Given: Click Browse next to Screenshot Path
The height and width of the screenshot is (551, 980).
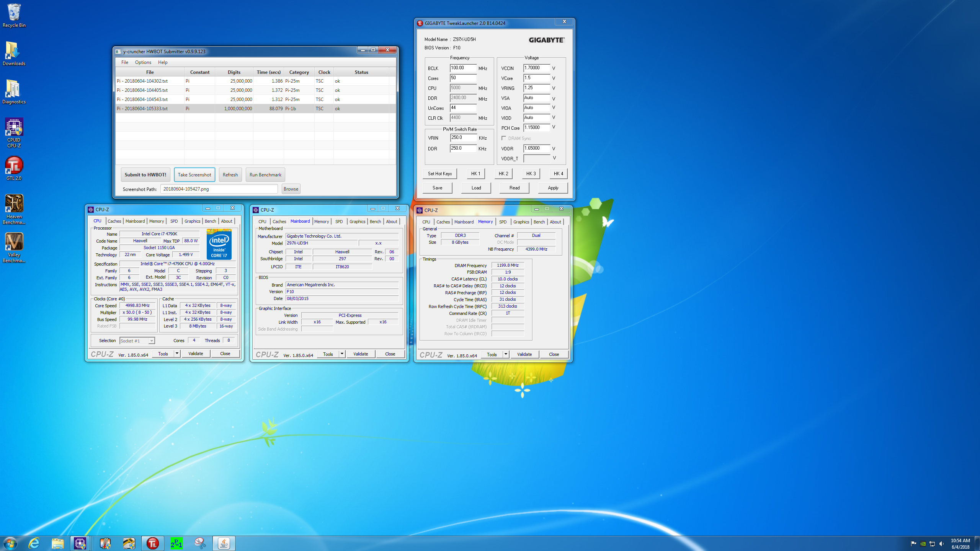Looking at the screenshot, I should tap(291, 189).
